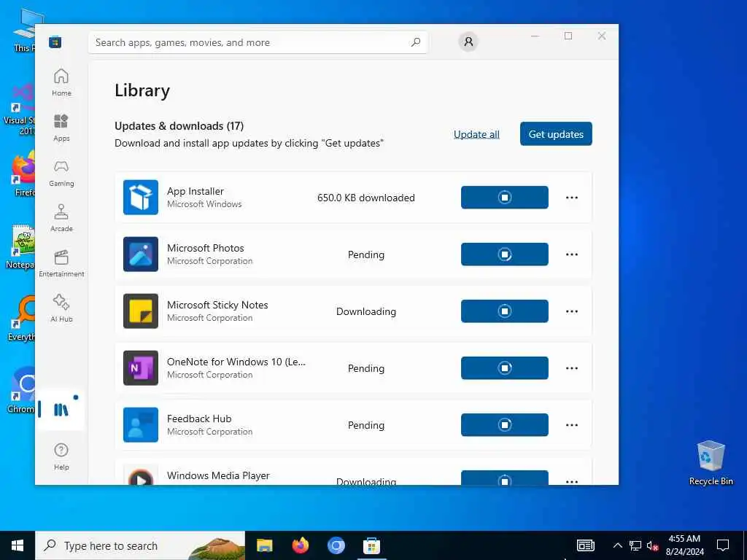The image size is (747, 560).
Task: Stop the OneNote for Windows 10 update
Action: (505, 368)
